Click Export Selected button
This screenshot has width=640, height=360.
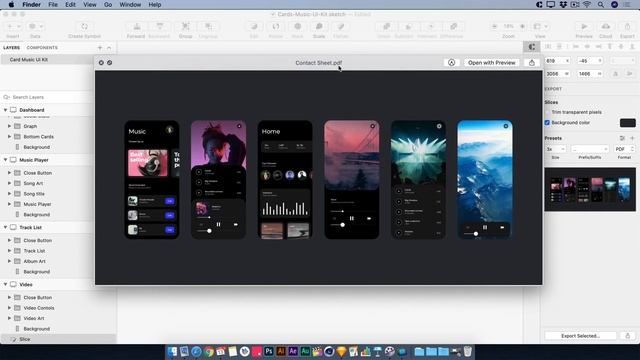580,336
